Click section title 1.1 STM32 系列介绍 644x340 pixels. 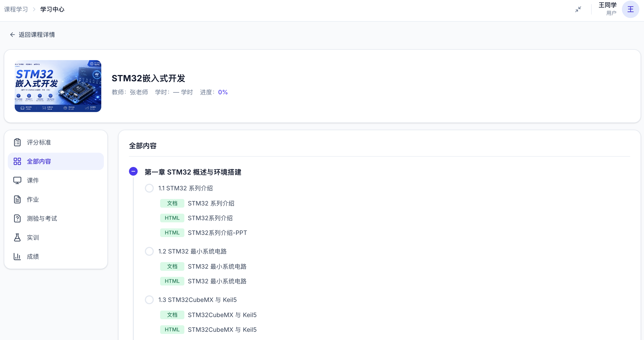tap(185, 188)
